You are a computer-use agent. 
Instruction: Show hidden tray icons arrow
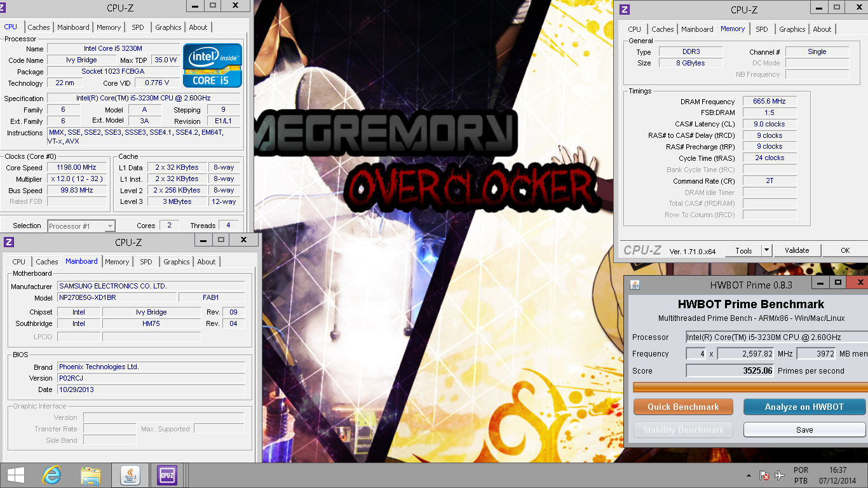click(x=749, y=475)
